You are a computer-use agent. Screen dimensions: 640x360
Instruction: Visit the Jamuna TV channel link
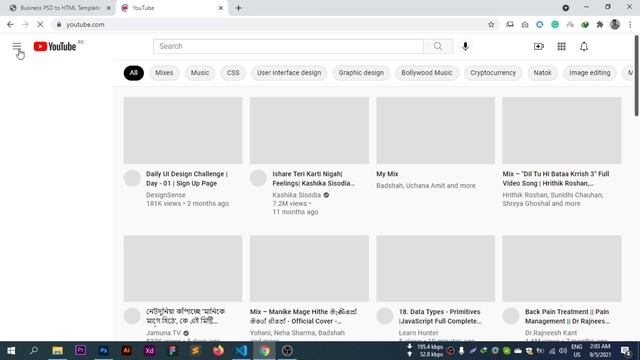pyautogui.click(x=163, y=333)
